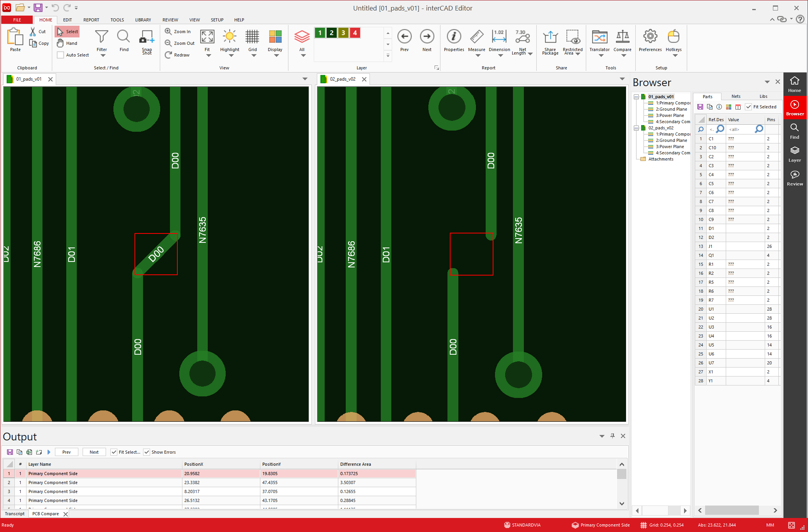The width and height of the screenshot is (808, 532).
Task: Toggle the Show Errors checkbox
Action: [147, 452]
